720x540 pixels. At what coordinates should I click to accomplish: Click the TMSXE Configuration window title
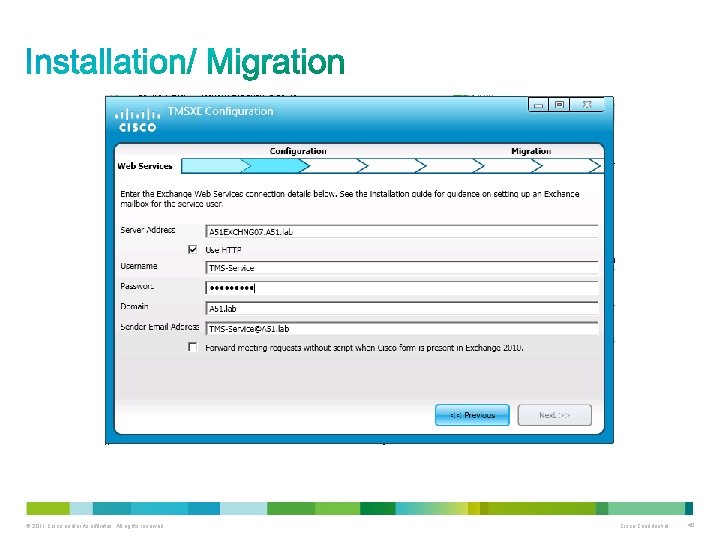click(x=220, y=111)
